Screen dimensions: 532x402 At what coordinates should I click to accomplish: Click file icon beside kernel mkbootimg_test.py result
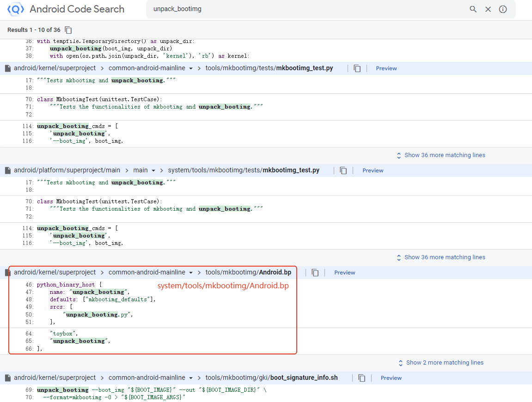(7, 68)
